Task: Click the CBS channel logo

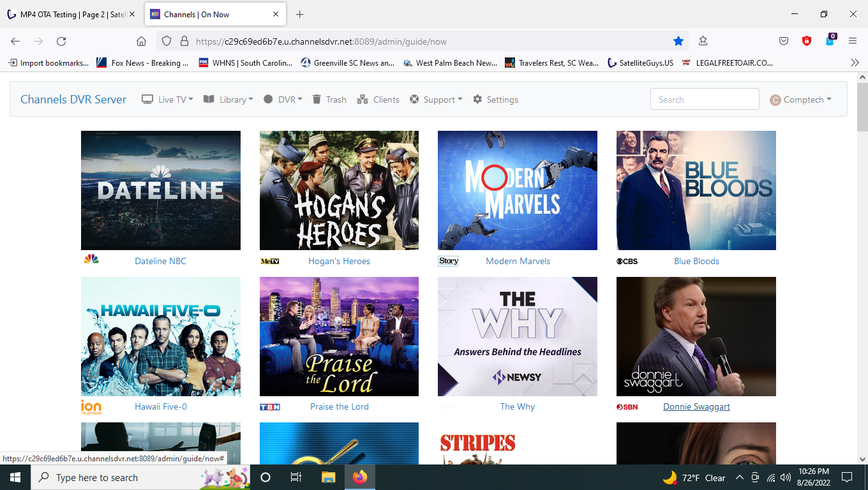Action: (x=627, y=261)
